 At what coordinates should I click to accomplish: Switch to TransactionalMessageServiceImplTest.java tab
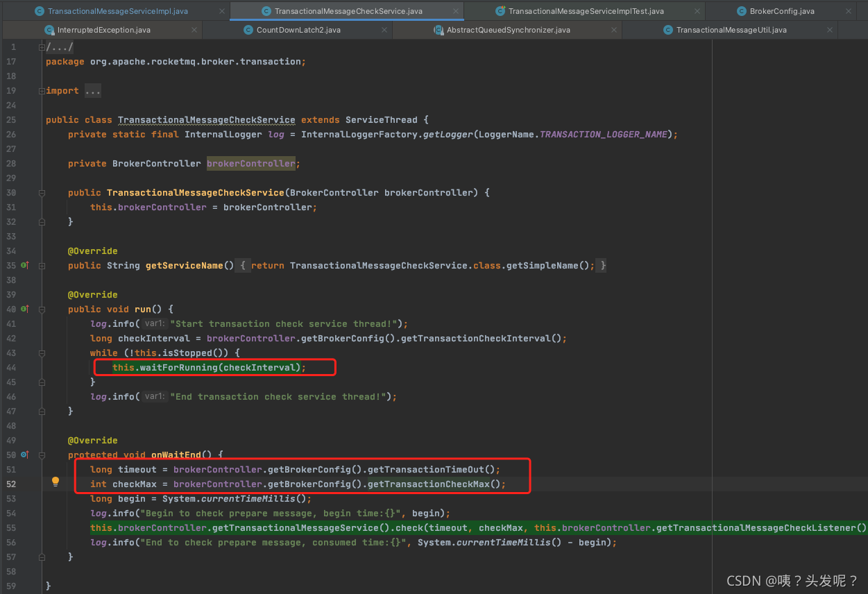[586, 11]
